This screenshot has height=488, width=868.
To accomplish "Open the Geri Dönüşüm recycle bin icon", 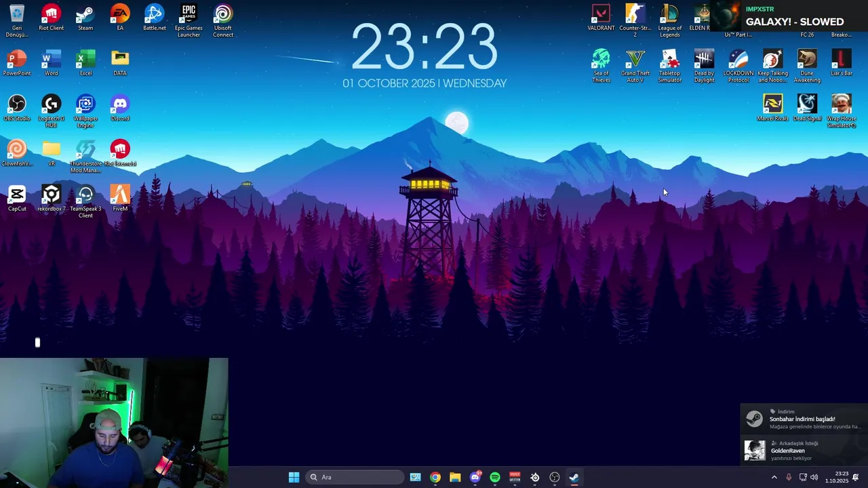I will (17, 21).
